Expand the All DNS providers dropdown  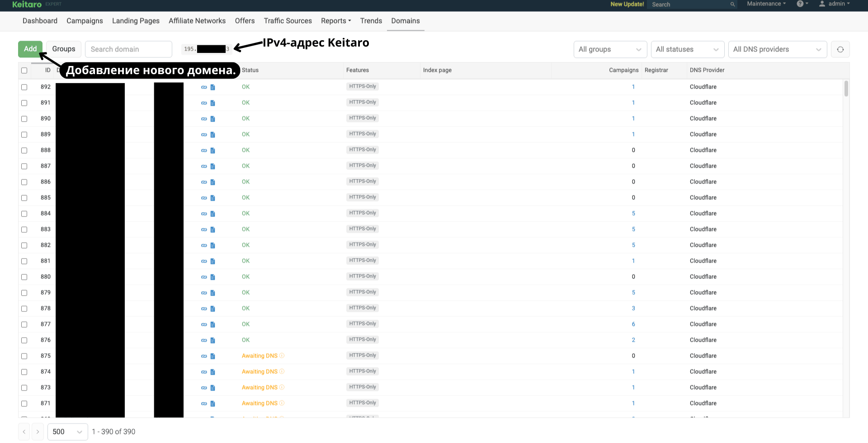pos(778,49)
